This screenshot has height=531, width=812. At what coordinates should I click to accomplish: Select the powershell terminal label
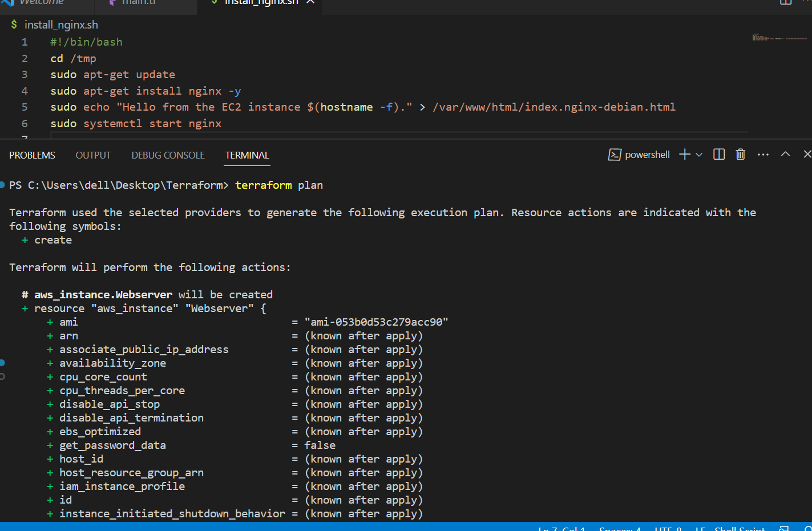pos(647,155)
